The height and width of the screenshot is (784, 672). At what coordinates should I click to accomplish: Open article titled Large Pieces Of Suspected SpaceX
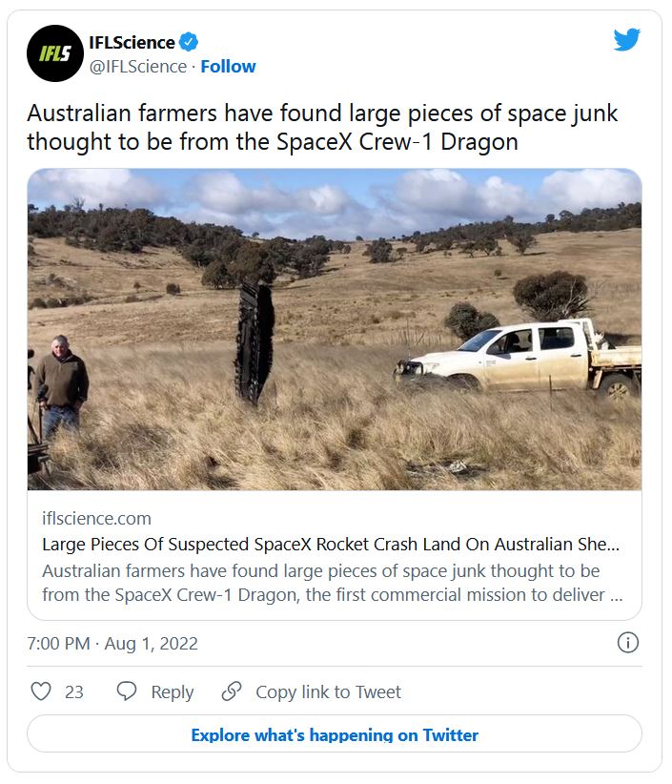click(331, 544)
